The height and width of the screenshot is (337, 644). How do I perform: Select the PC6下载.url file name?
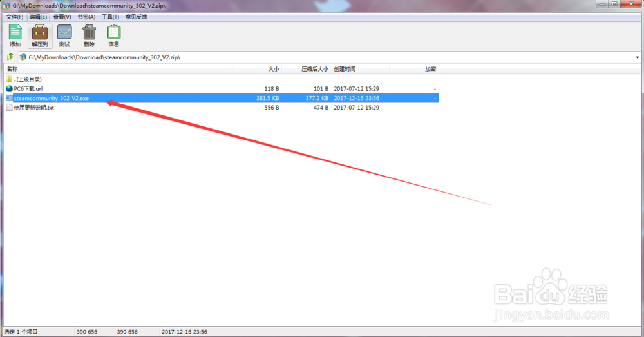(x=28, y=88)
